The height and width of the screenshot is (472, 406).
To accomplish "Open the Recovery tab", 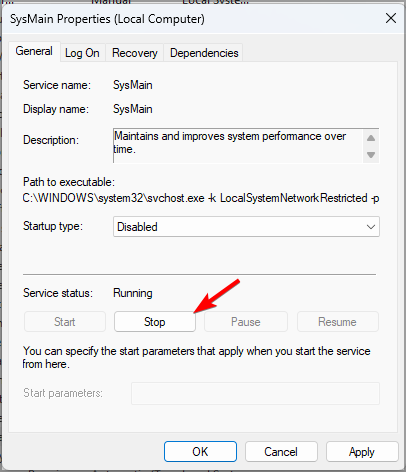I will pos(135,53).
